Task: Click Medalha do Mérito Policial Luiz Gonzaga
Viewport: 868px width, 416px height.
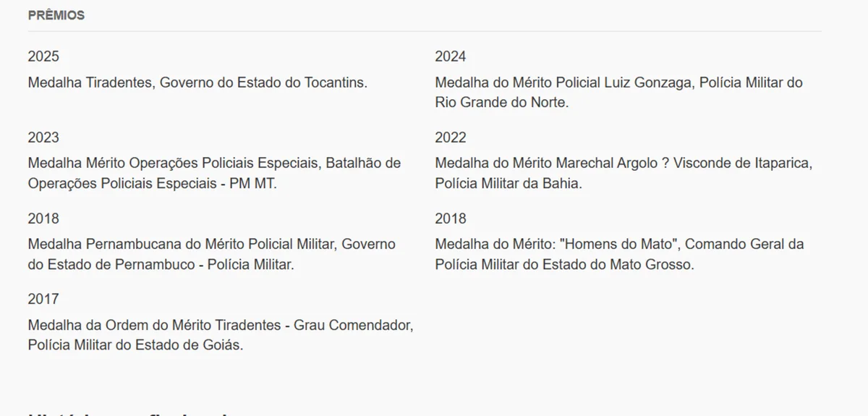Action: [x=564, y=82]
